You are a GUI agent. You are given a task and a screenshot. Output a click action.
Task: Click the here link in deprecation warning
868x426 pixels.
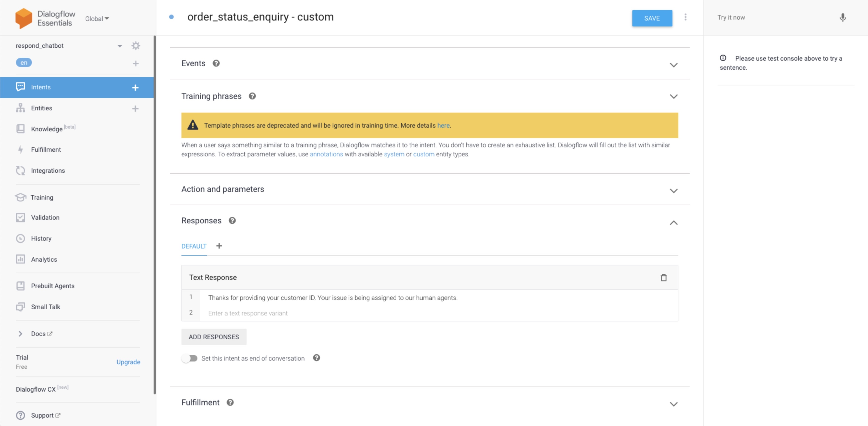(443, 125)
